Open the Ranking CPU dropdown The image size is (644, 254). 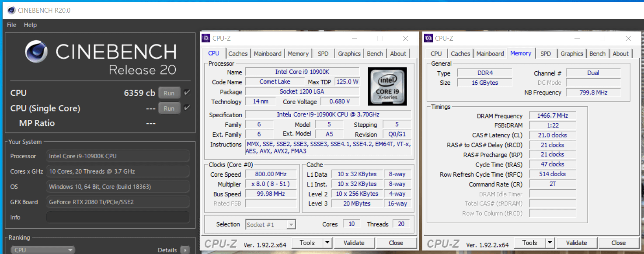pos(43,250)
